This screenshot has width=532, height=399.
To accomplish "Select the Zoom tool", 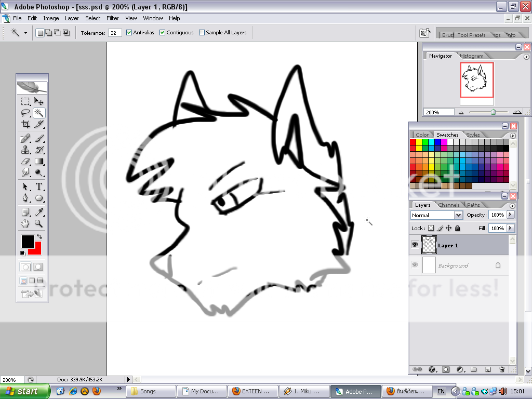I will coord(38,223).
